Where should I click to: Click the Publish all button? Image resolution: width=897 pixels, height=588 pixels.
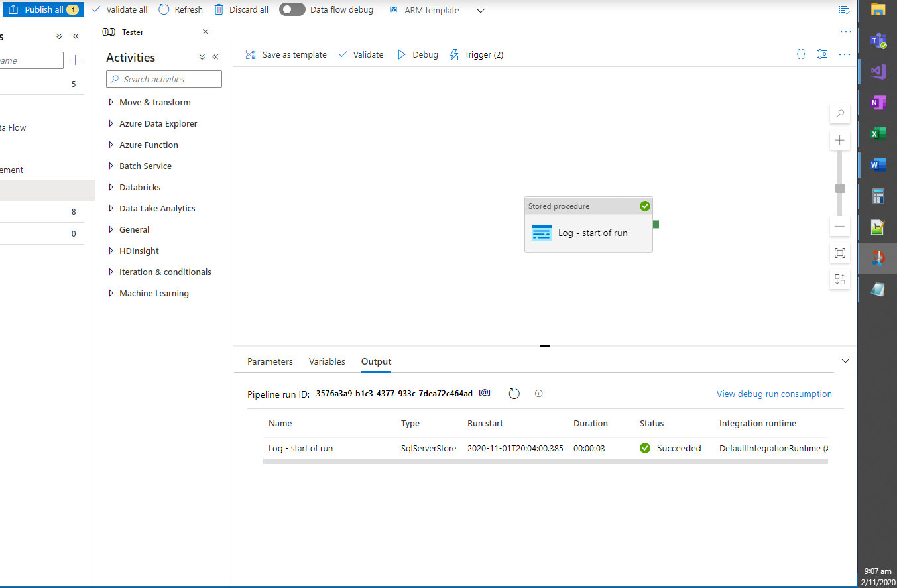(43, 10)
